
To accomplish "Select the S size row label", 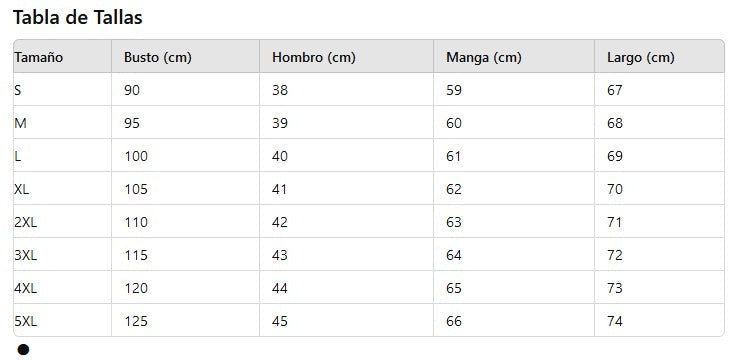I will (x=18, y=90).
